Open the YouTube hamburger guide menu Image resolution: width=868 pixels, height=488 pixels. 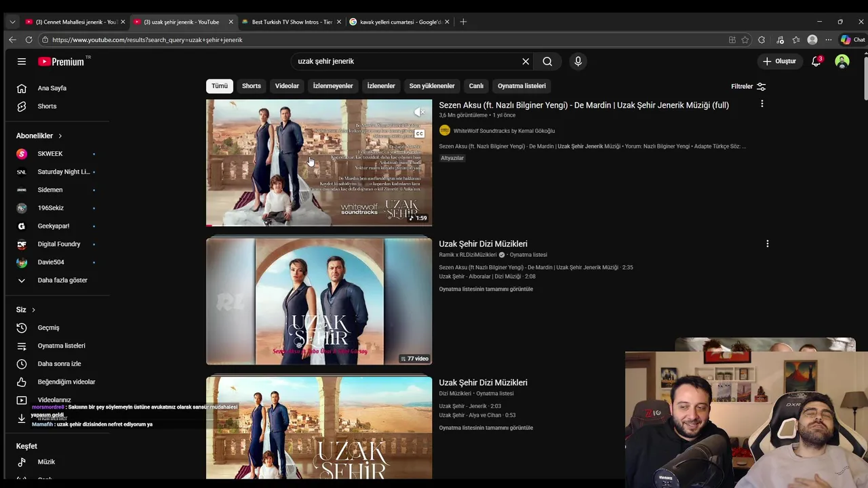coord(22,61)
